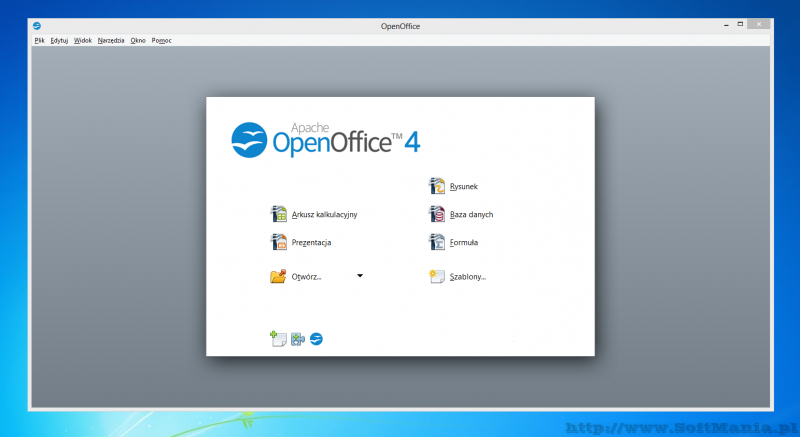Click the Formuła formula icon
Screen dimensions: 800x437
437,242
